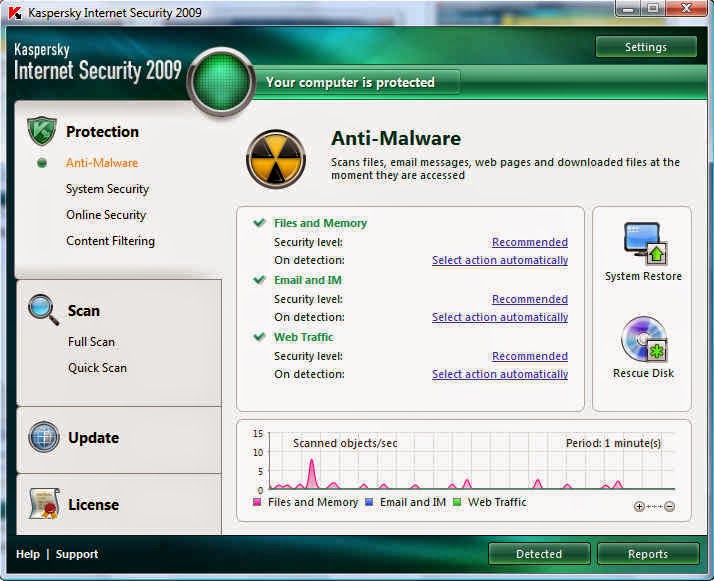The width and height of the screenshot is (714, 581).
Task: Change Web Traffic on-detection action
Action: (500, 374)
